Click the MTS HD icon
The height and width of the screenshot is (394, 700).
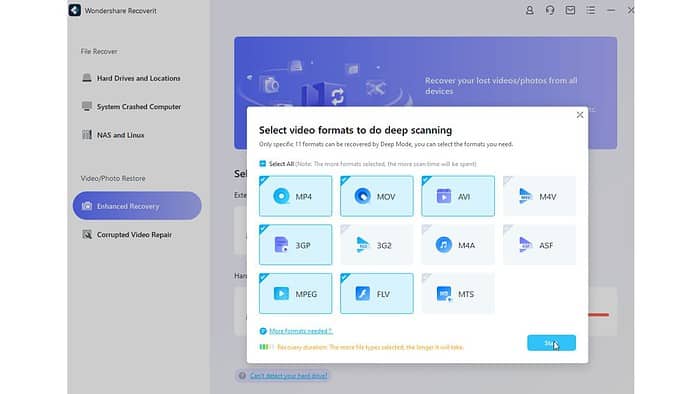[x=444, y=294]
